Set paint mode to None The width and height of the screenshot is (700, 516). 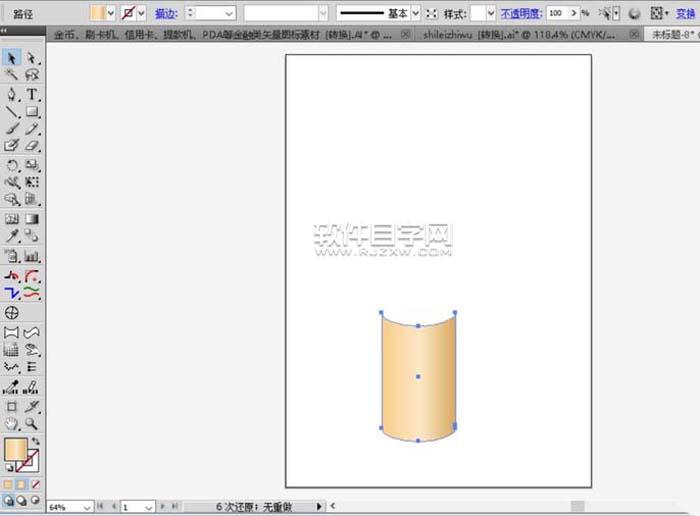coord(36,484)
